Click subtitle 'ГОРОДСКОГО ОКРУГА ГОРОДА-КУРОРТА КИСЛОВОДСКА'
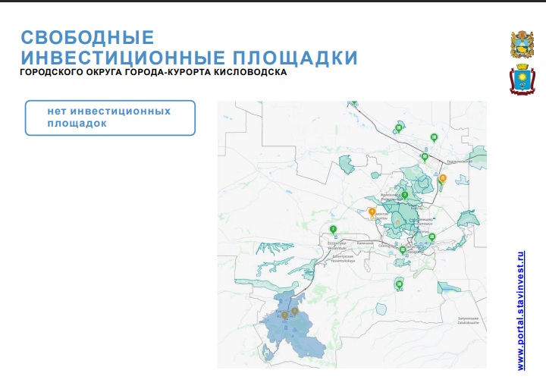 click(153, 72)
